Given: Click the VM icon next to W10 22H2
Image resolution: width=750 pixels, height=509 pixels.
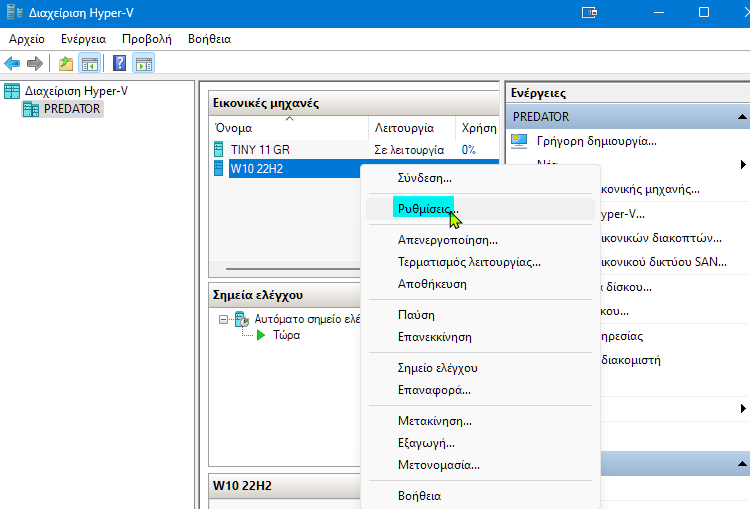Looking at the screenshot, I should (219, 168).
